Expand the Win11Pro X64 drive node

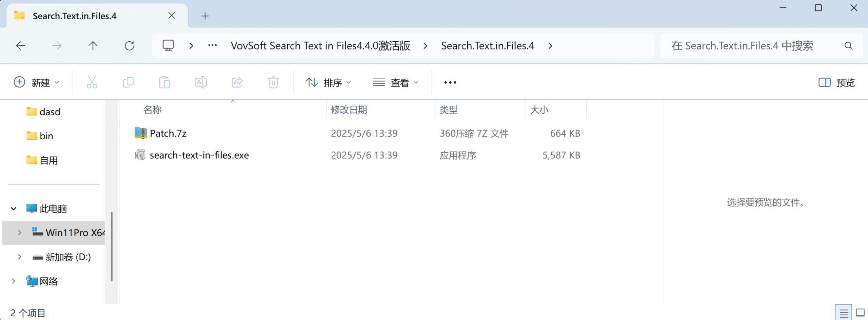coord(20,233)
